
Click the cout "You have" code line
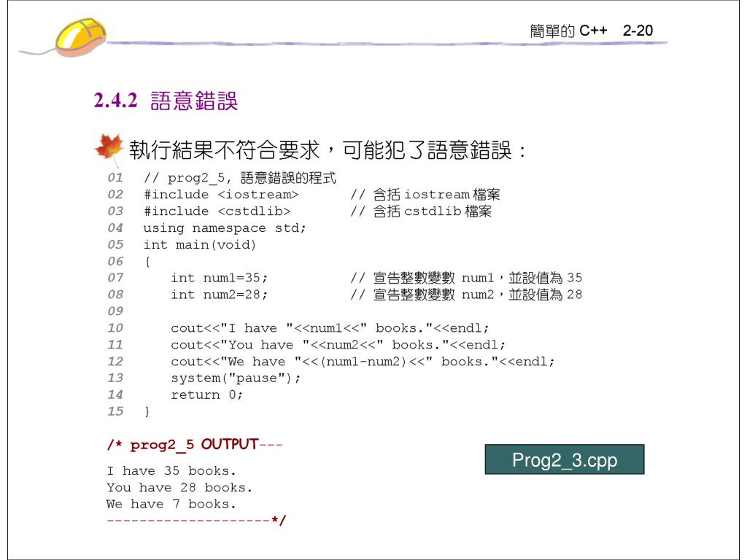pyautogui.click(x=338, y=345)
